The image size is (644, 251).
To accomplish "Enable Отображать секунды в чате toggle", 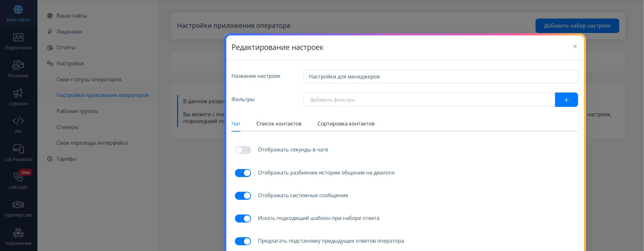I will pyautogui.click(x=243, y=150).
